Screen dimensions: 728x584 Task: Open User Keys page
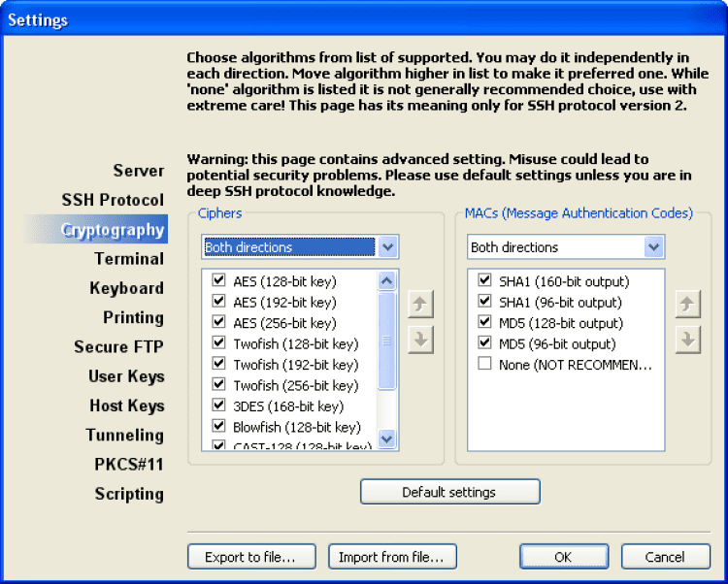click(126, 376)
